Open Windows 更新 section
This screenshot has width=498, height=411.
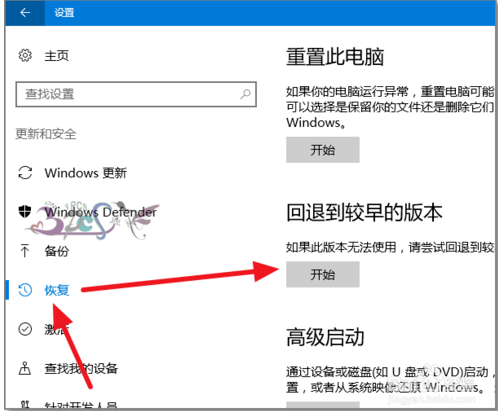(86, 173)
